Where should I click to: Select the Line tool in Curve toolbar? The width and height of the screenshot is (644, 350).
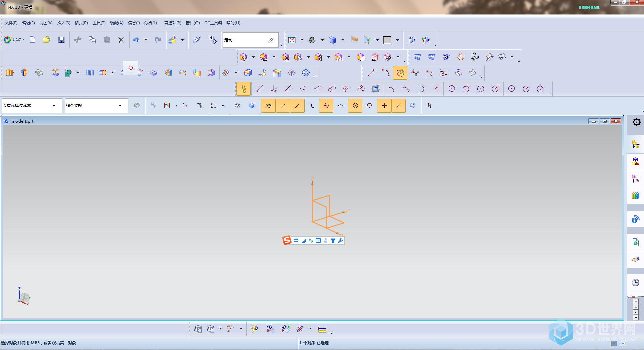[371, 73]
